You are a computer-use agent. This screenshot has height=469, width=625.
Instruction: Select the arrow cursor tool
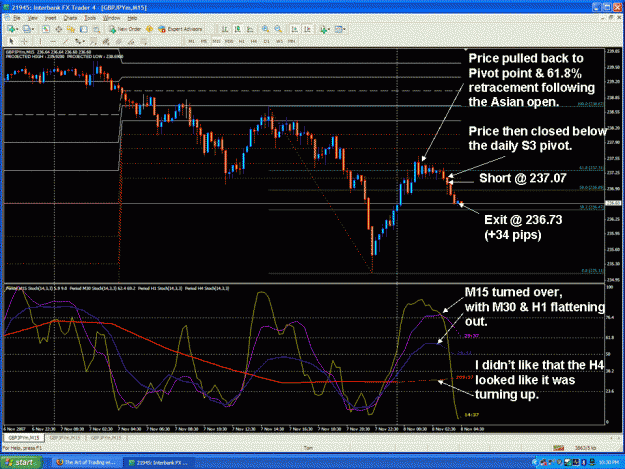tap(12, 41)
